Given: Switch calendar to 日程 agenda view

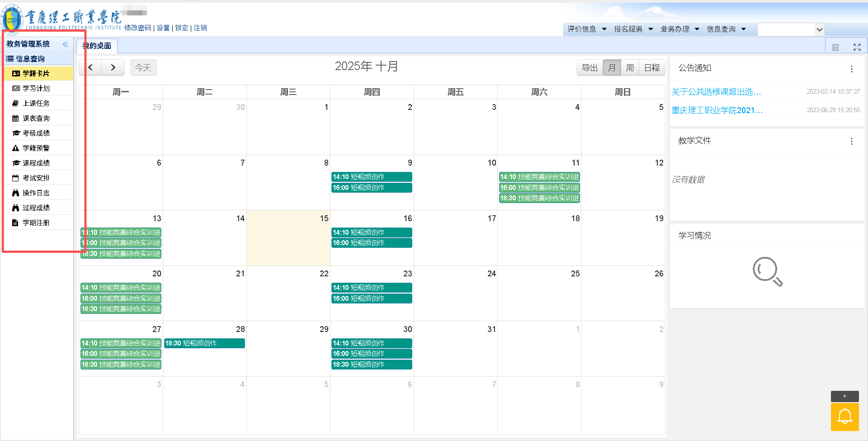Looking at the screenshot, I should coord(651,68).
